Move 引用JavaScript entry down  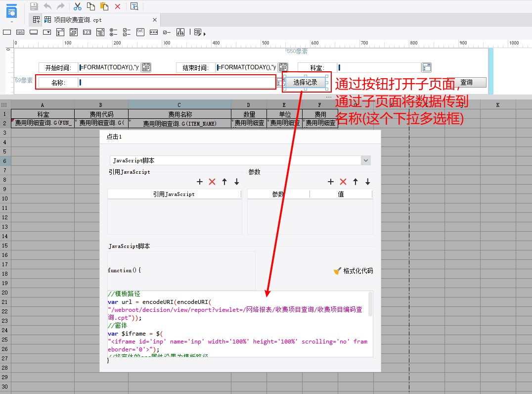point(237,182)
